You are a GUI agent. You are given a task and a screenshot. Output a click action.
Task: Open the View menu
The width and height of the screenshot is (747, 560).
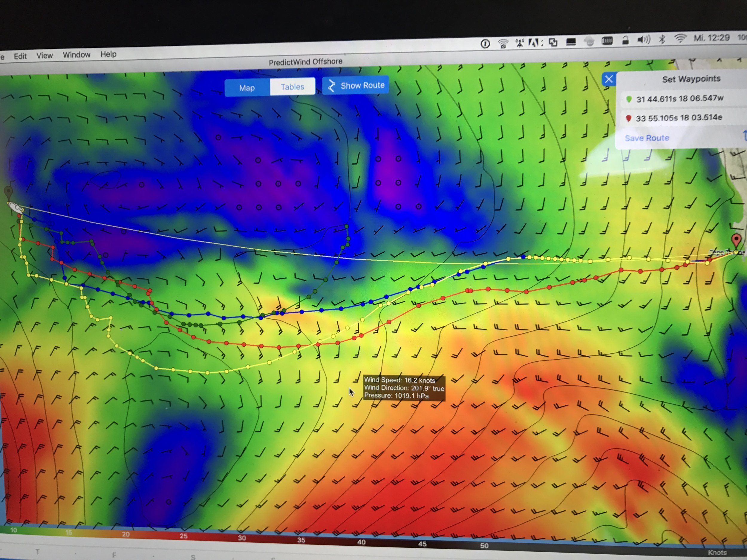pyautogui.click(x=45, y=55)
